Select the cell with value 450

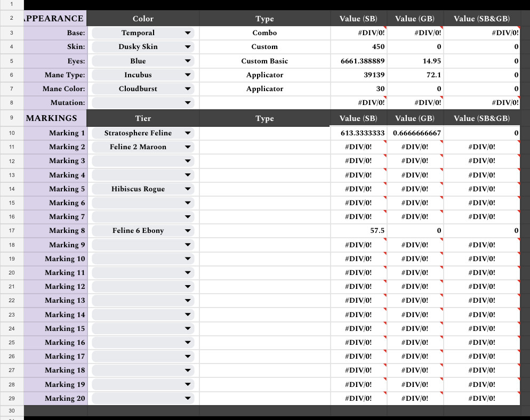(359, 46)
